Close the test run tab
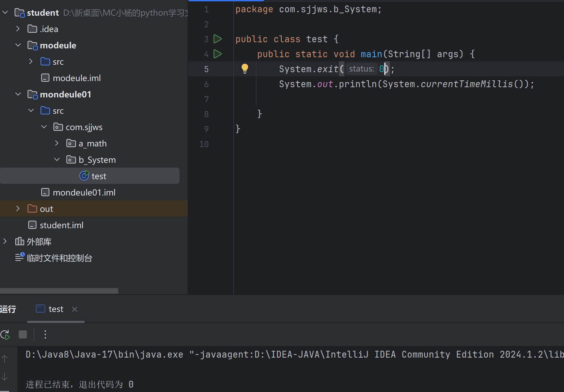The height and width of the screenshot is (392, 564). (x=75, y=309)
